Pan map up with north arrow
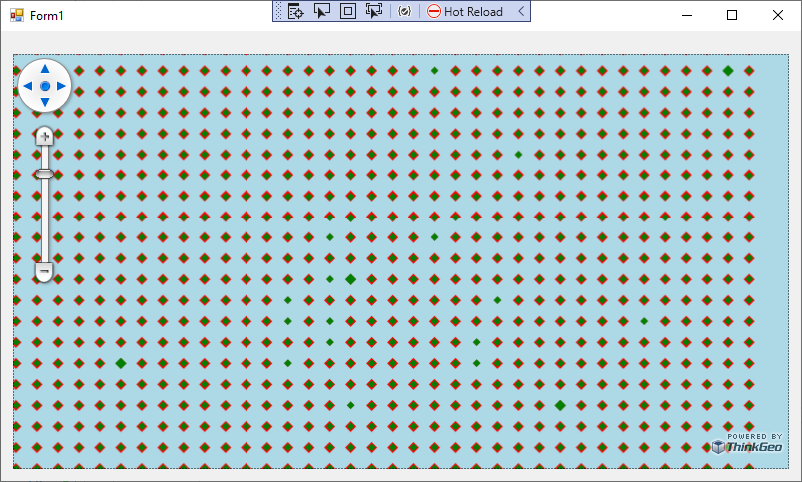Image resolution: width=802 pixels, height=482 pixels. [x=45, y=69]
